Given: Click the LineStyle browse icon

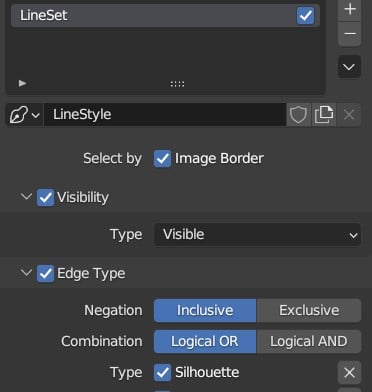Looking at the screenshot, I should (24, 115).
